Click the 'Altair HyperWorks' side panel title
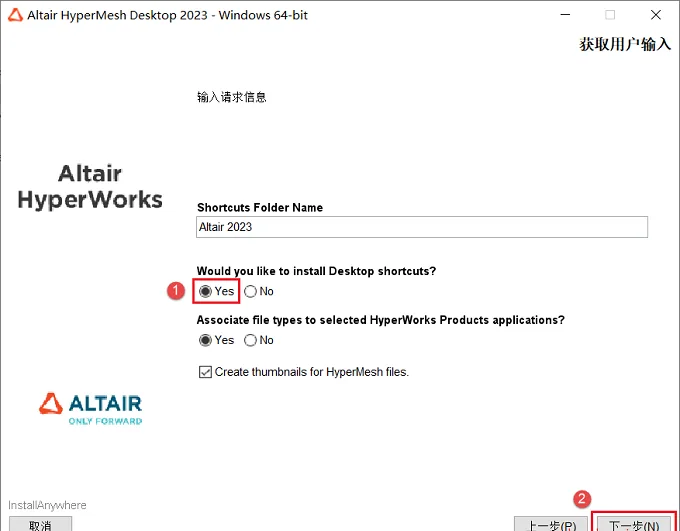680x531 pixels. point(90,187)
